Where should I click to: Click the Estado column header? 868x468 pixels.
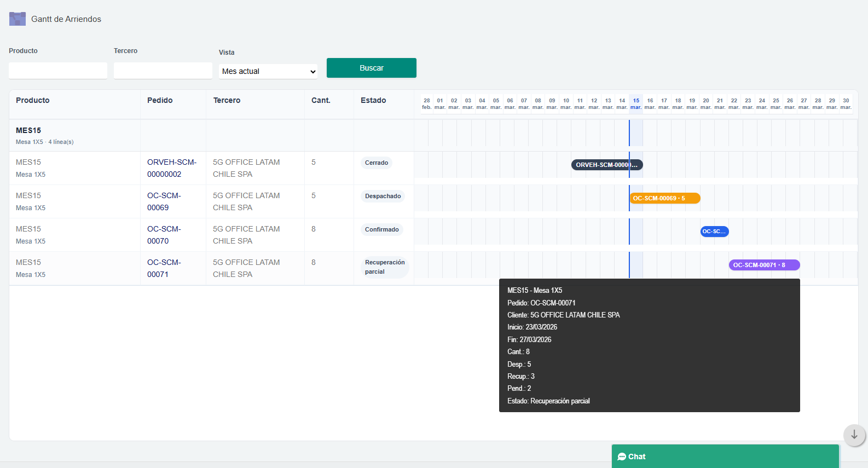coord(373,100)
